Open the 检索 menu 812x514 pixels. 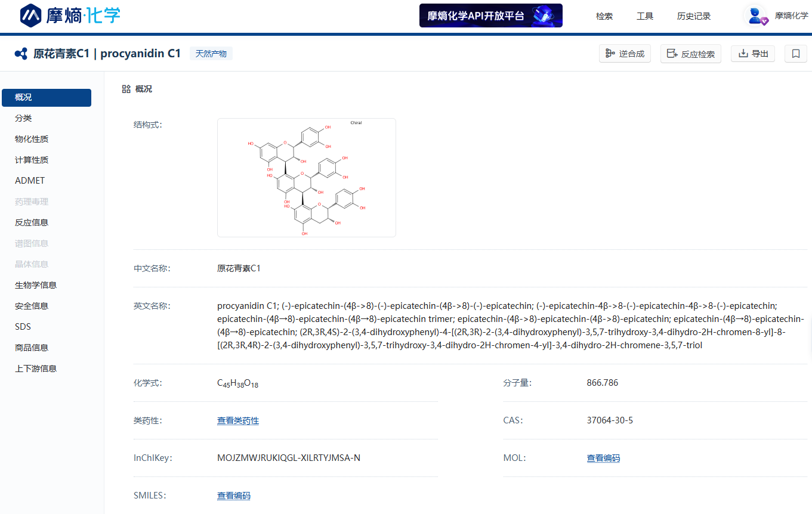[604, 16]
